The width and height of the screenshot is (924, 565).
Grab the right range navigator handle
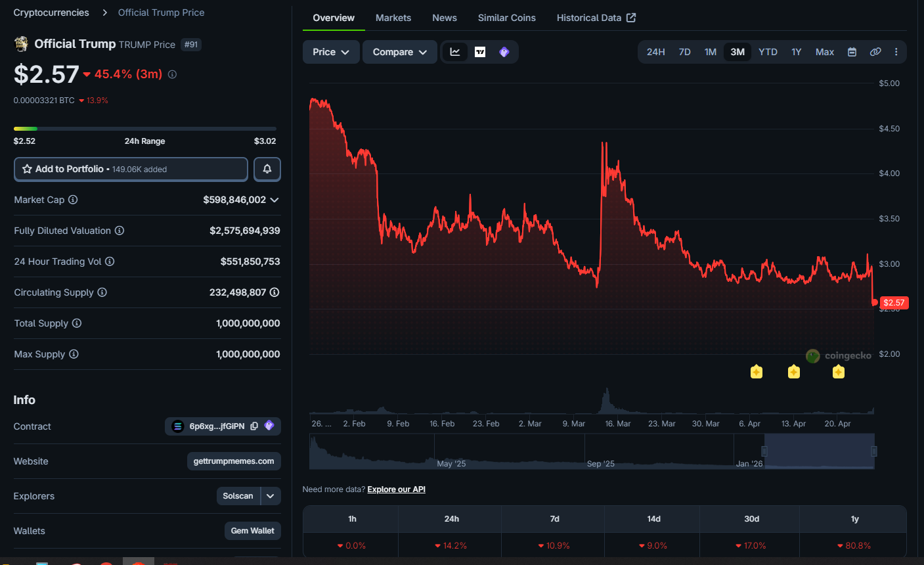click(874, 451)
